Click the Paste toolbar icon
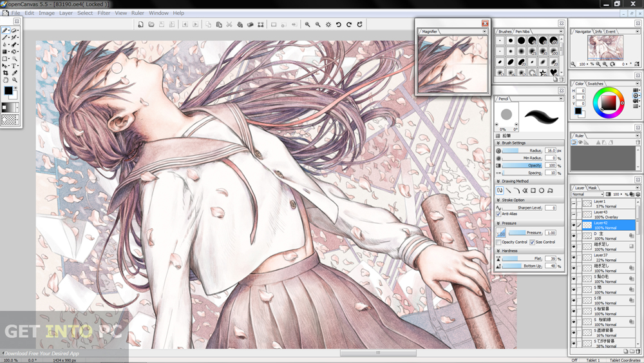This screenshot has height=363, width=644. point(219,25)
